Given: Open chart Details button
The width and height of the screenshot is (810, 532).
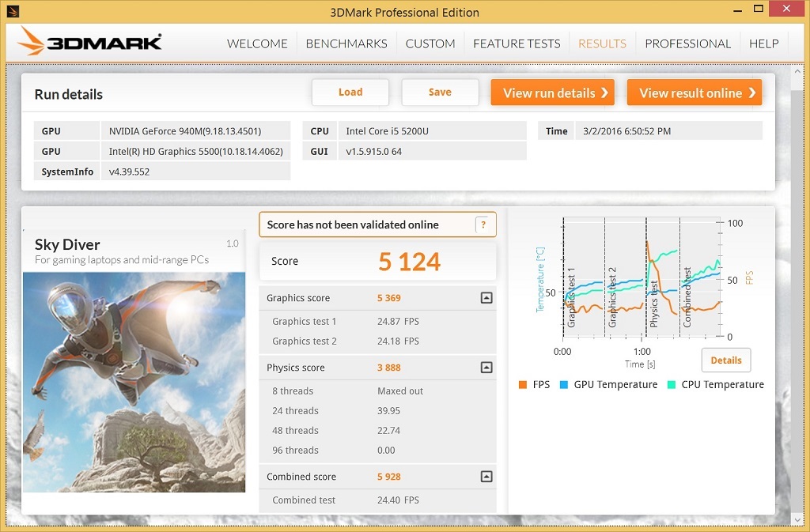Looking at the screenshot, I should click(x=725, y=360).
